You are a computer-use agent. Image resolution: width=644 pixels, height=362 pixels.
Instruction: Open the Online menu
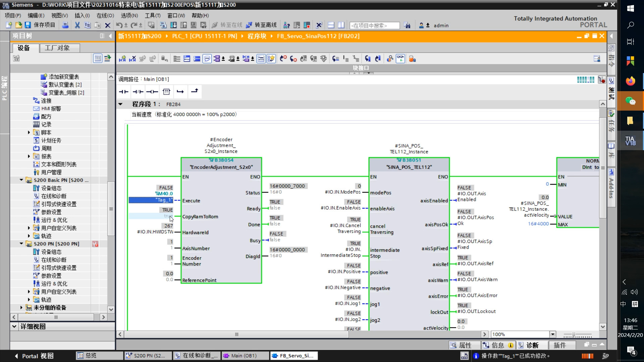point(105,15)
